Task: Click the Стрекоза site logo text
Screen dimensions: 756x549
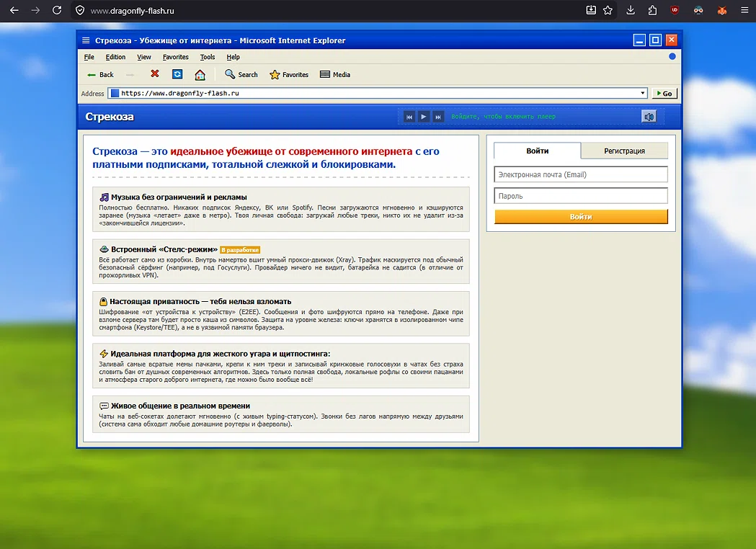Action: click(x=110, y=117)
